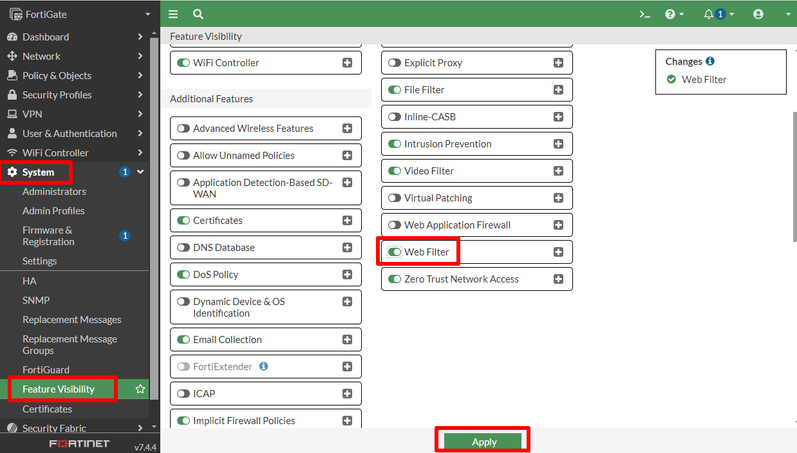Enable the Inline-CASB toggle

point(394,116)
